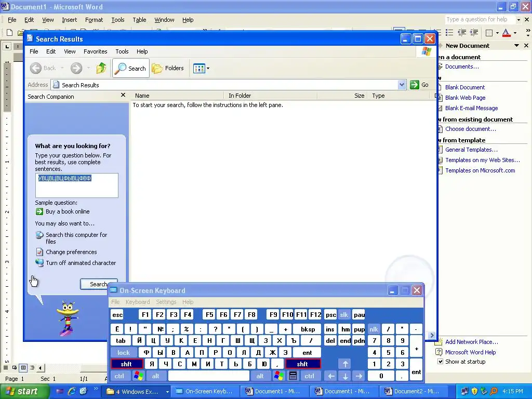The image size is (532, 399).
Task: Uncheck Show at startup in Word
Action: 440,362
